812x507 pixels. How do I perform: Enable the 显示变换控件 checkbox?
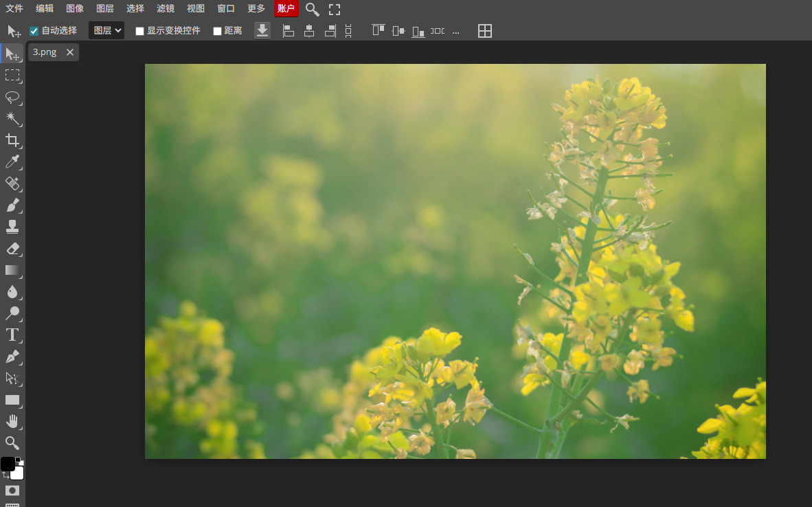[140, 31]
